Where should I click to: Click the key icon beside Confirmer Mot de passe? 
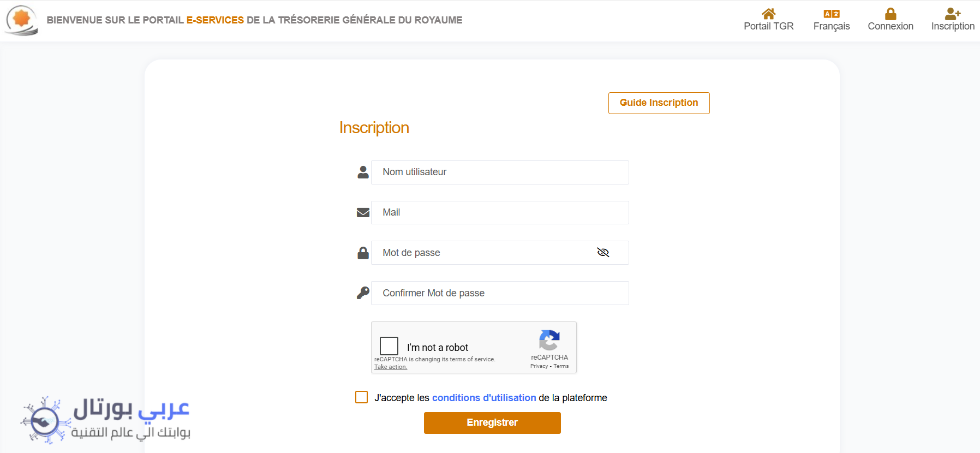pyautogui.click(x=363, y=293)
